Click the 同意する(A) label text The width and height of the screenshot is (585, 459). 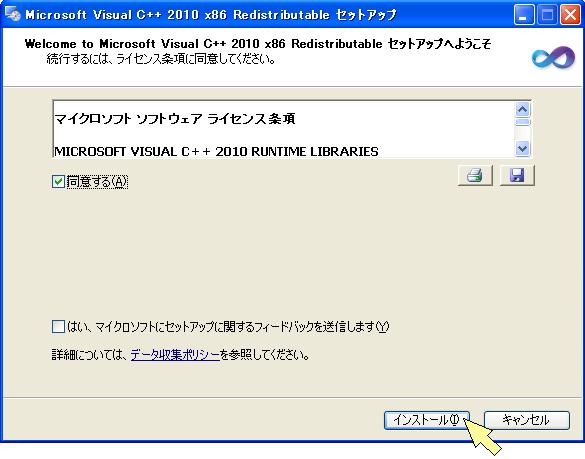(x=97, y=182)
